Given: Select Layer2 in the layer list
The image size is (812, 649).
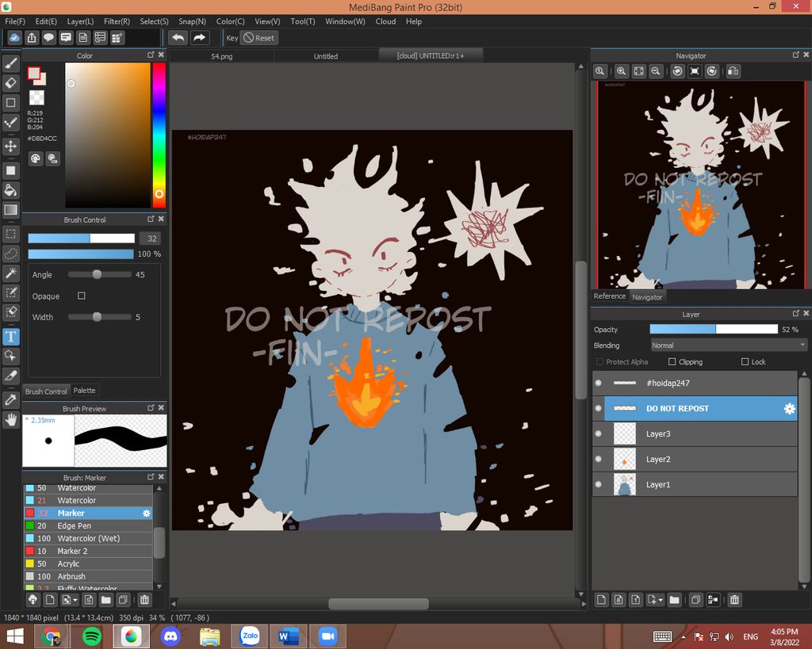Looking at the screenshot, I should click(x=695, y=459).
